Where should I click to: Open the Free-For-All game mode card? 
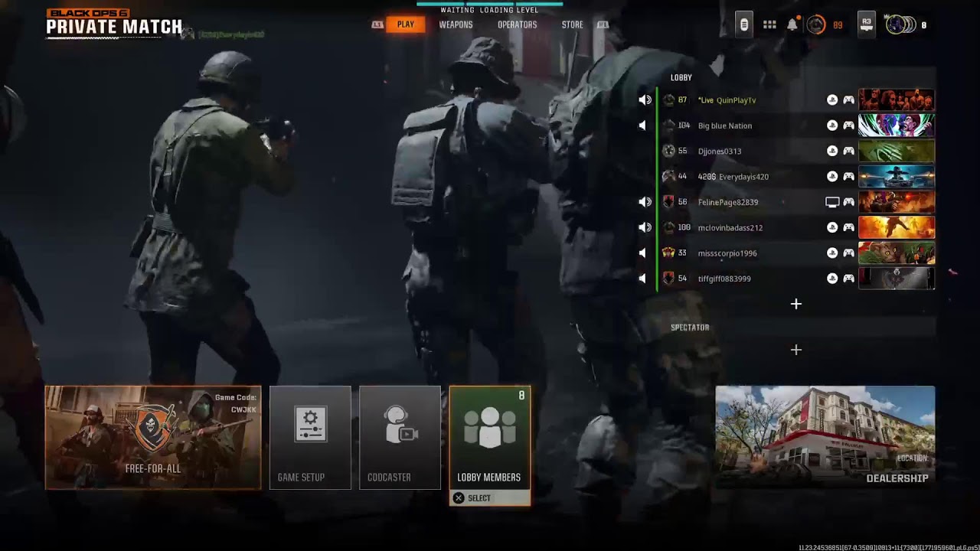(153, 438)
